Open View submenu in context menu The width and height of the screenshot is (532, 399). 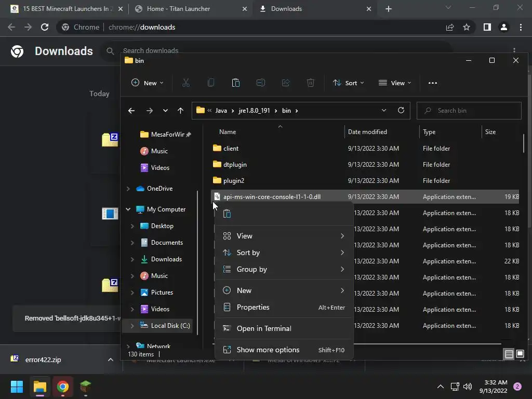click(284, 236)
